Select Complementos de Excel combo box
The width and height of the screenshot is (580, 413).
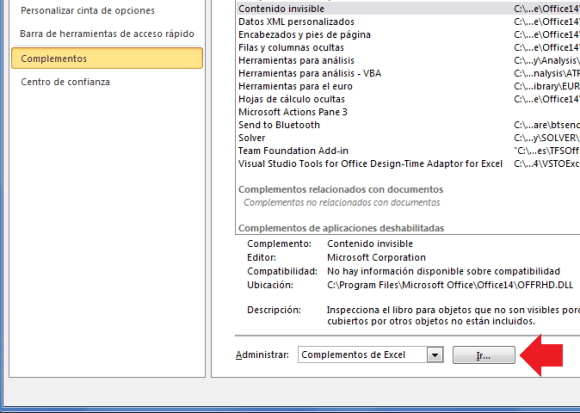371,355
